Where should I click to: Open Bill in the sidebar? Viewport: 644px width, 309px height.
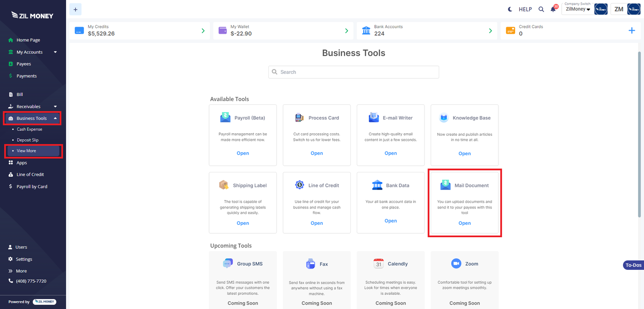[x=20, y=95]
